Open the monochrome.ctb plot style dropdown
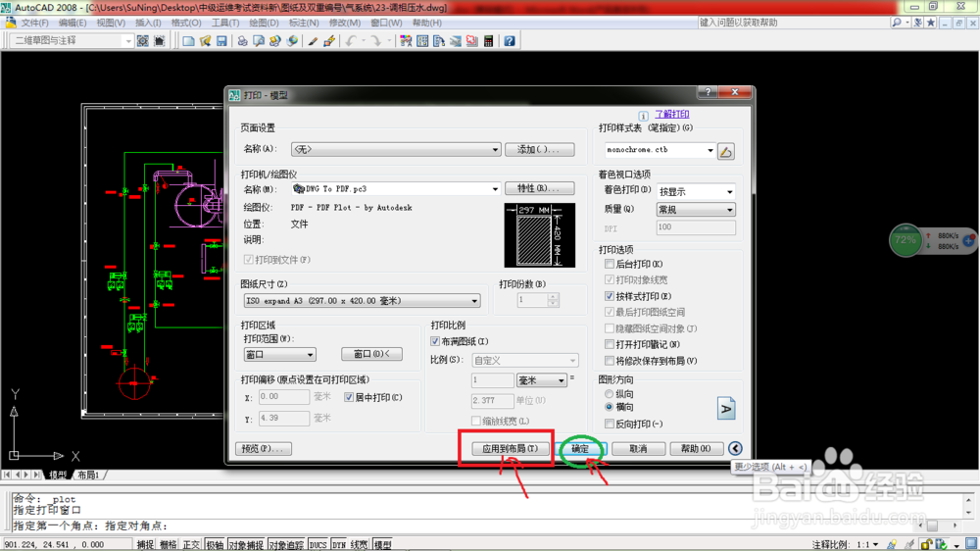 point(660,150)
